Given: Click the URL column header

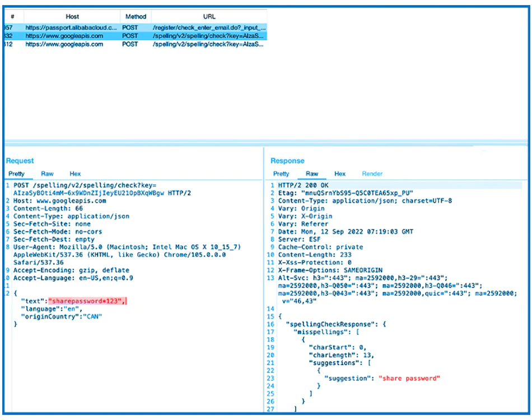Looking at the screenshot, I should 209,16.
